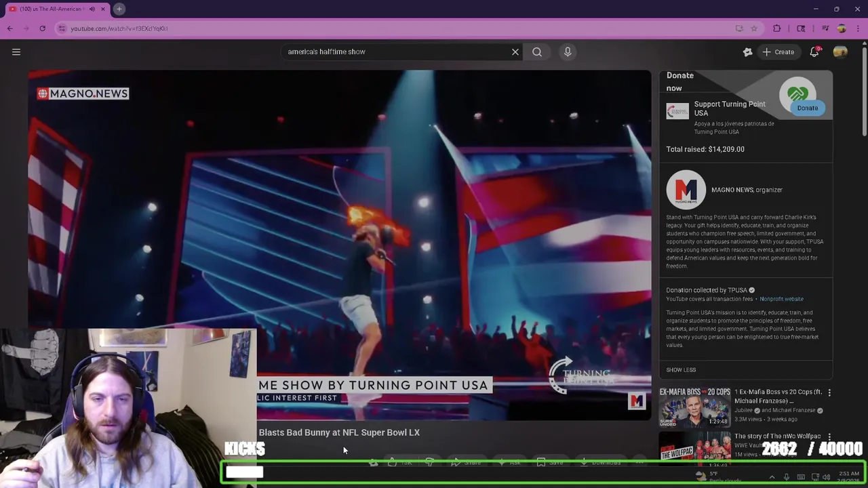868x488 pixels.
Task: Collapse donation details with SHOW LESS
Action: pyautogui.click(x=681, y=370)
